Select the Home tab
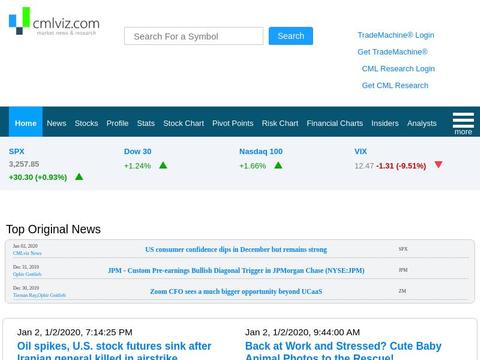 tap(26, 123)
